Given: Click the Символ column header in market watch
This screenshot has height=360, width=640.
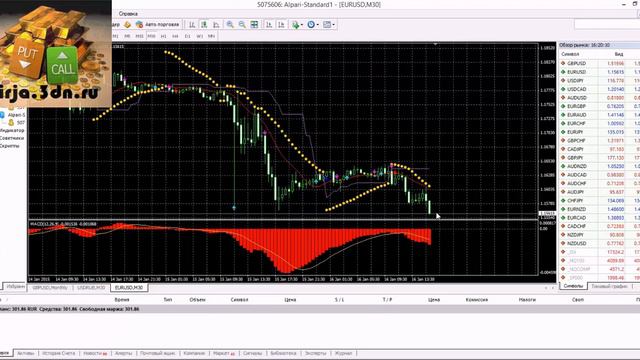Looking at the screenshot, I should pyautogui.click(x=570, y=54).
